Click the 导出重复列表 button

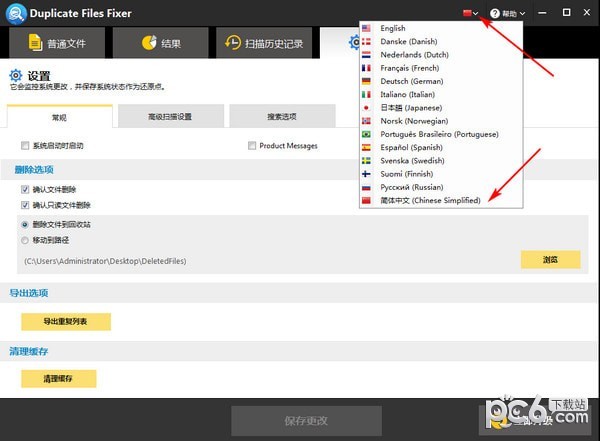pyautogui.click(x=65, y=322)
